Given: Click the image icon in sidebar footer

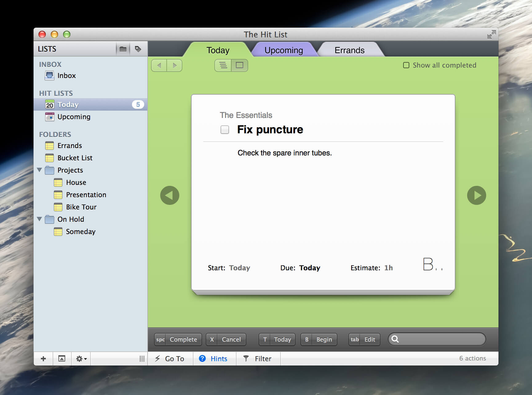Looking at the screenshot, I should click(62, 358).
